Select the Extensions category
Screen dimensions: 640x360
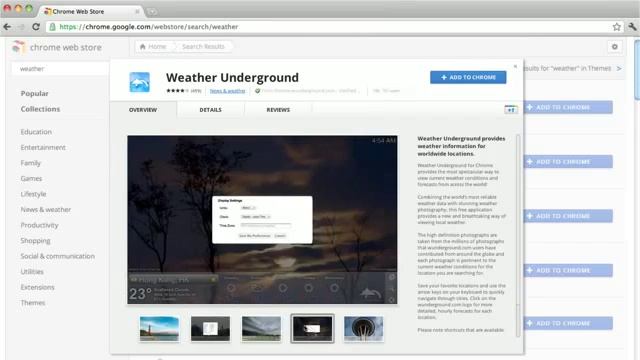point(37,287)
